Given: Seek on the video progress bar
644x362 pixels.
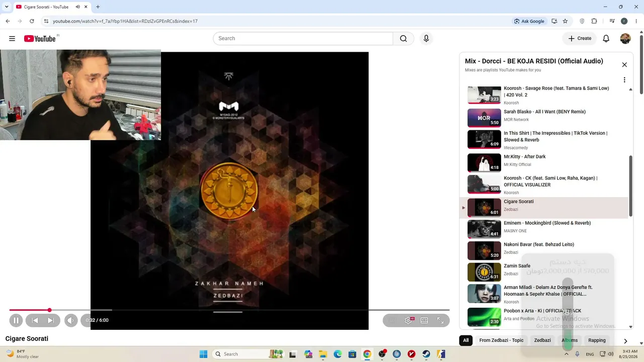Looking at the screenshot, I should (229, 310).
